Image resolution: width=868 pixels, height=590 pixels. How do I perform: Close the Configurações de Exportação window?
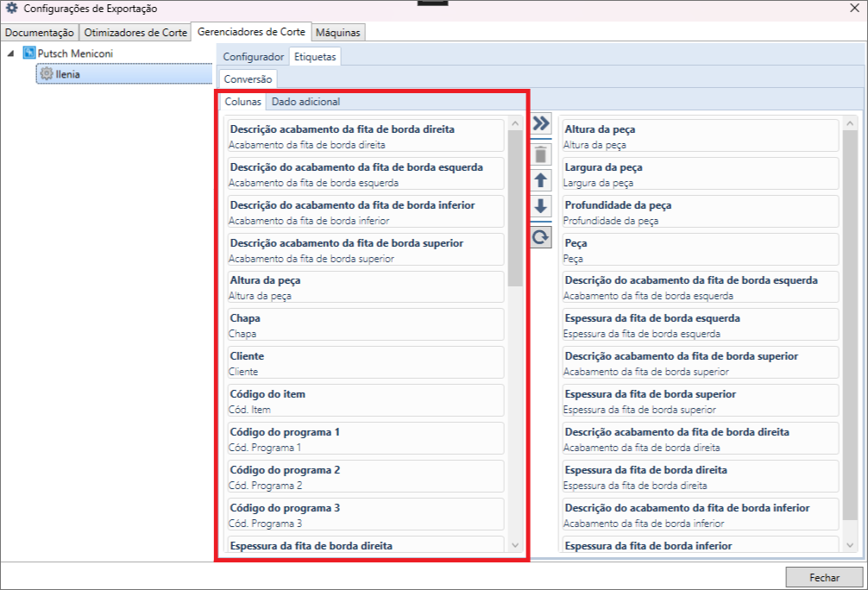tap(855, 9)
